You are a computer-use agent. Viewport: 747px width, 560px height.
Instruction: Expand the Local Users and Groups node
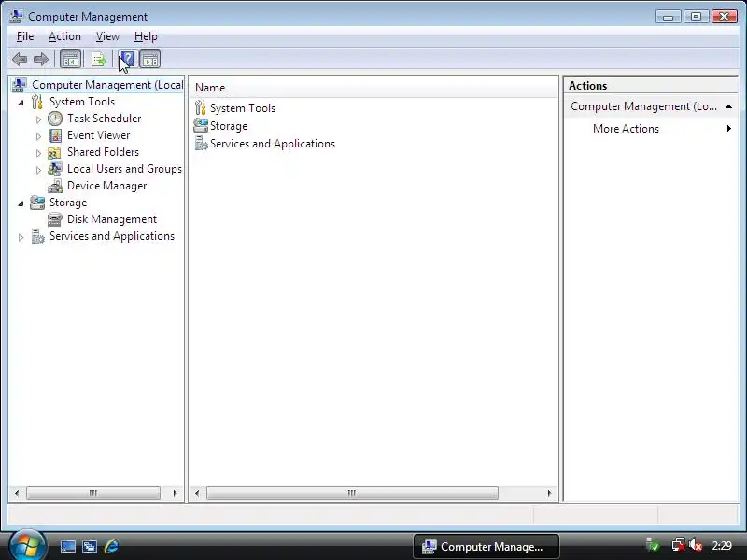click(38, 170)
